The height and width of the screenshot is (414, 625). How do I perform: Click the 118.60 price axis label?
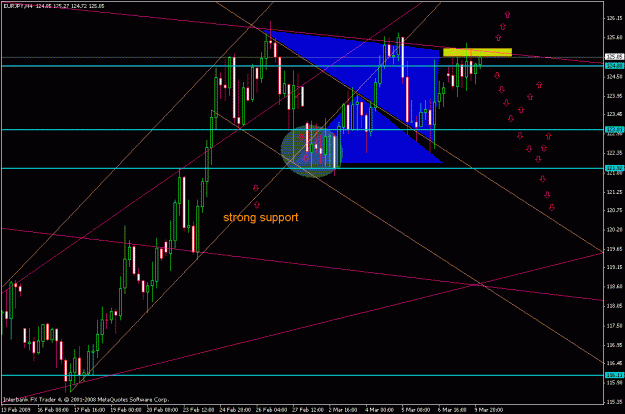coord(614,286)
